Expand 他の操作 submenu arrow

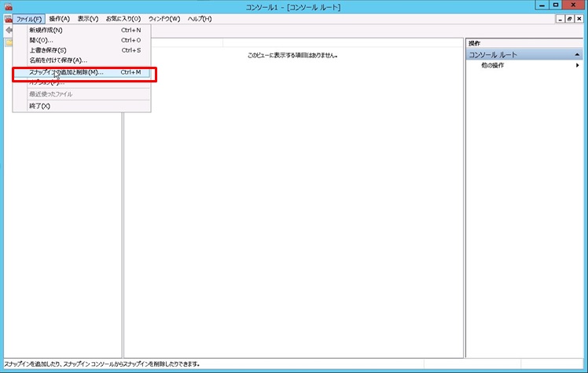pyautogui.click(x=578, y=65)
